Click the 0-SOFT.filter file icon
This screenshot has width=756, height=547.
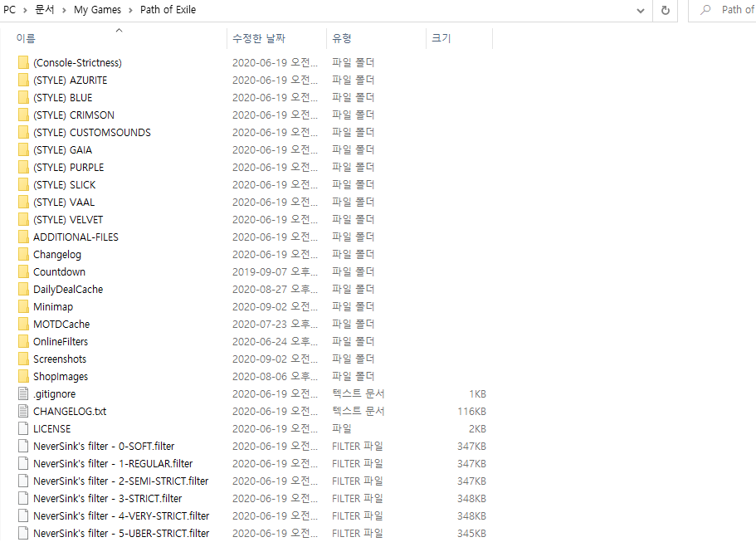coord(23,446)
